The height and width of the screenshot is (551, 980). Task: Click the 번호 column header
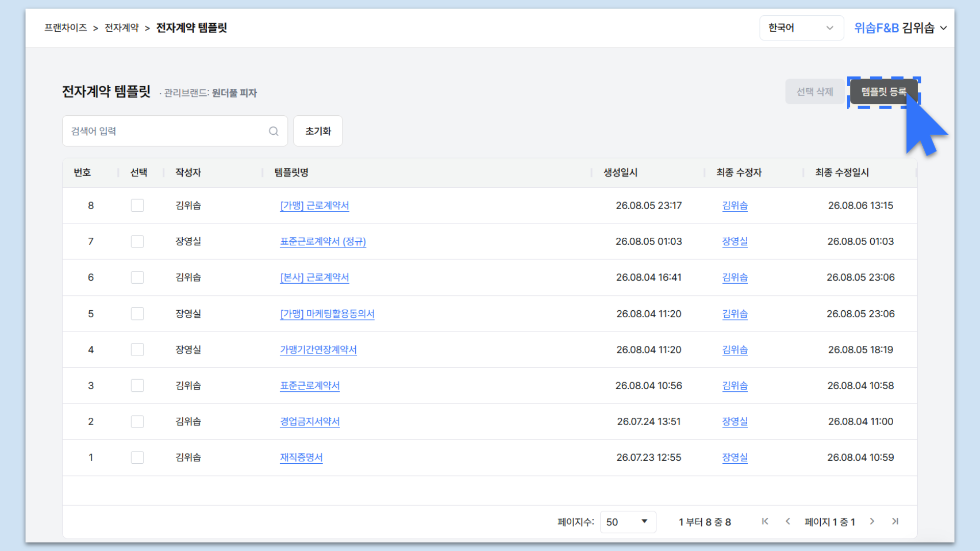tap(82, 172)
